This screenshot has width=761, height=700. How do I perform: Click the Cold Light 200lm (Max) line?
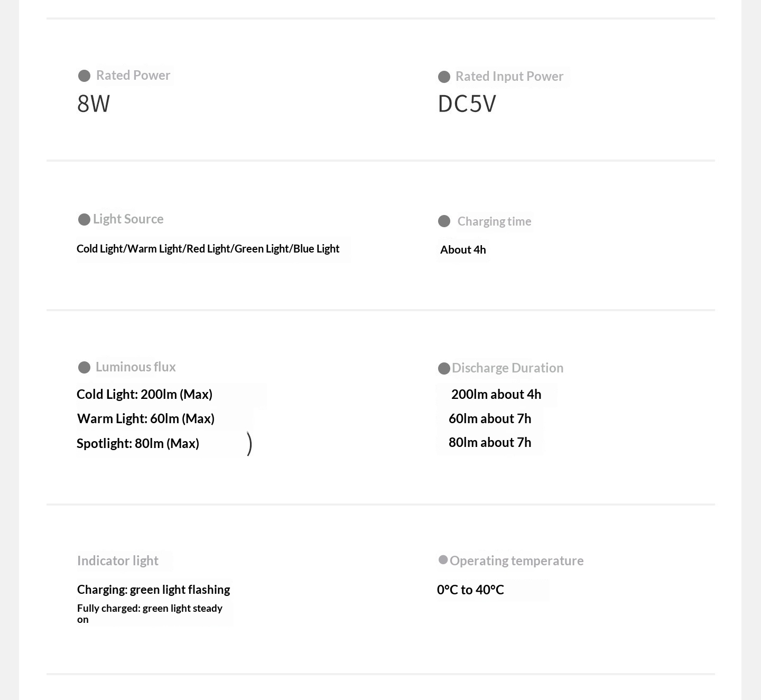[144, 395]
